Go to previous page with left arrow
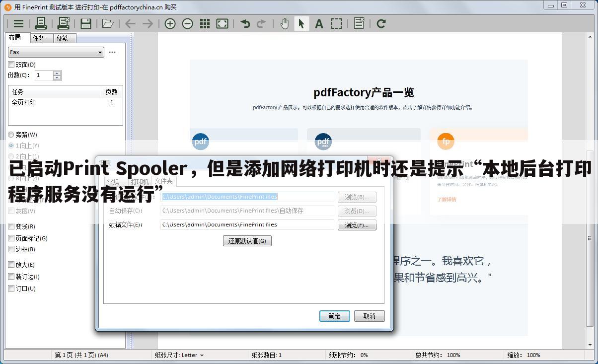 point(130,23)
